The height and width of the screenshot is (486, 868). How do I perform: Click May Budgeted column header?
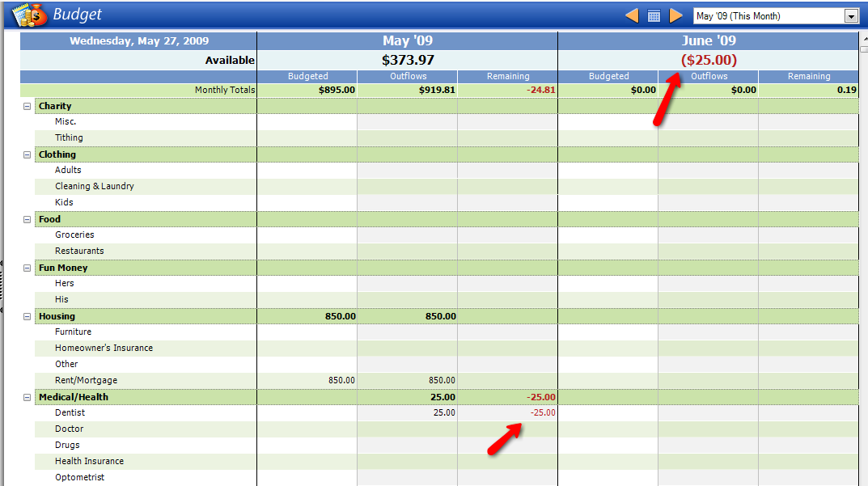[x=307, y=76]
